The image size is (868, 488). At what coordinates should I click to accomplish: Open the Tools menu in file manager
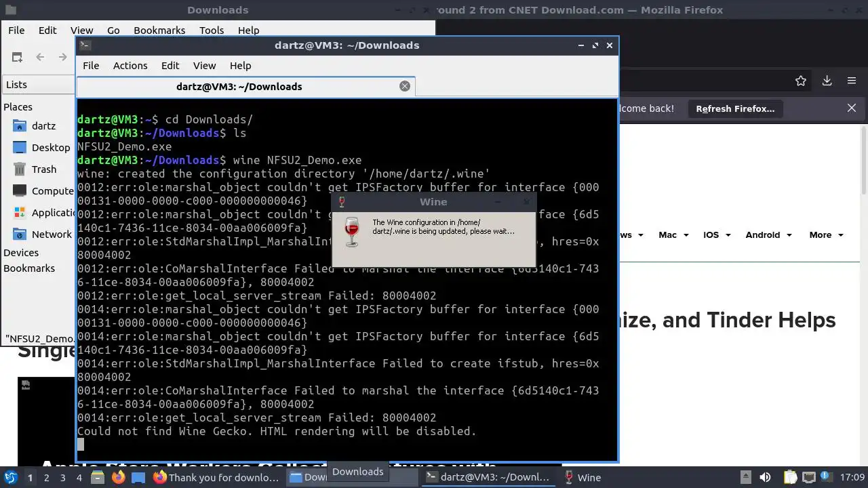point(212,30)
